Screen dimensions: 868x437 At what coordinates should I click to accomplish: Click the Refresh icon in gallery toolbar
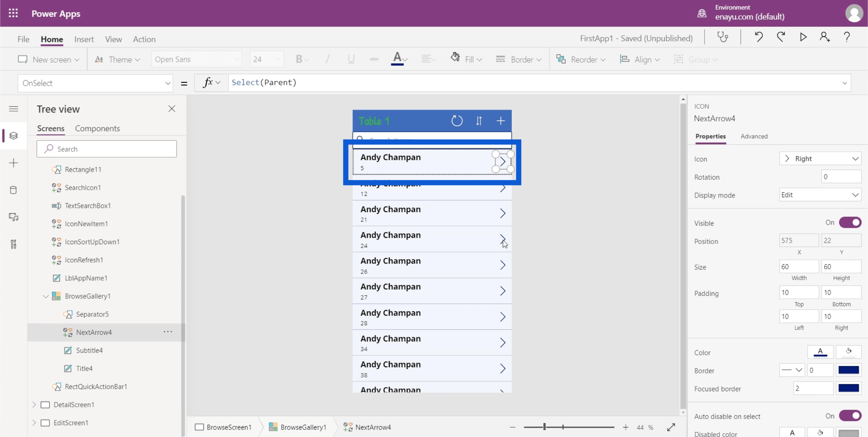[457, 120]
